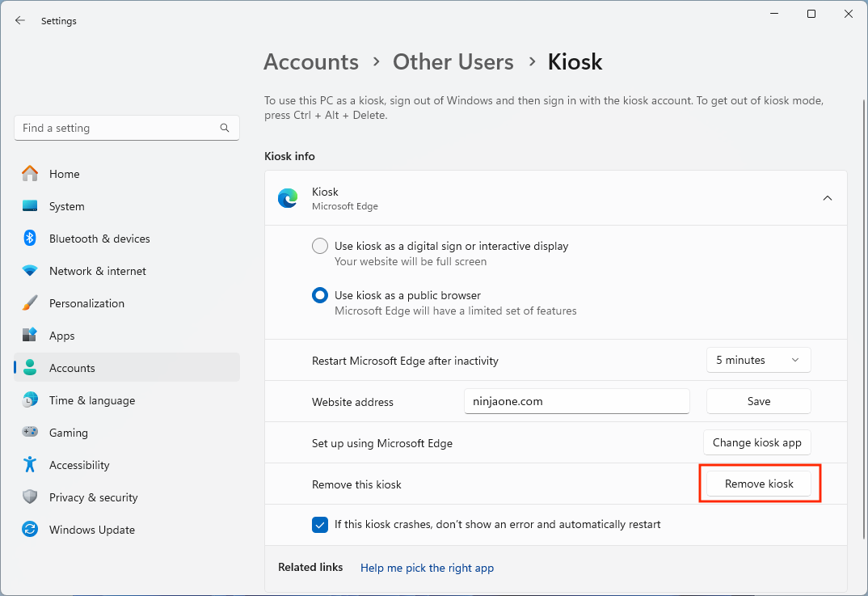Collapse the Kiosk Microsoft Edge section

pyautogui.click(x=827, y=198)
